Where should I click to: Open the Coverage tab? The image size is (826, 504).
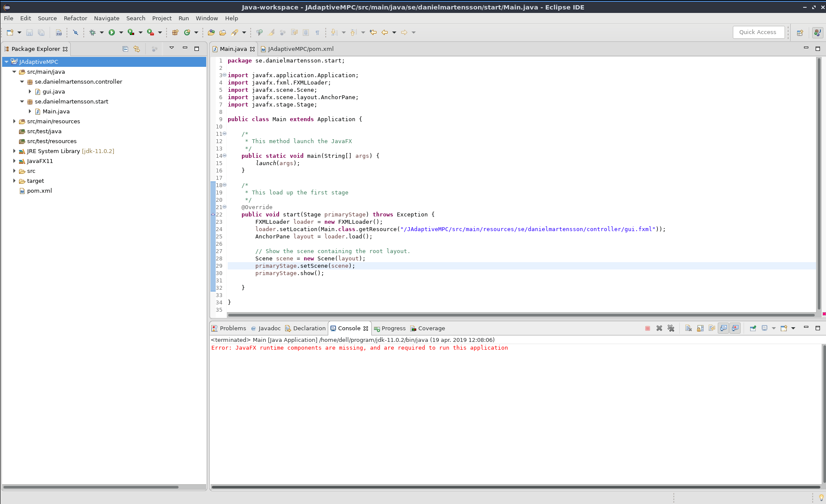tap(427, 328)
